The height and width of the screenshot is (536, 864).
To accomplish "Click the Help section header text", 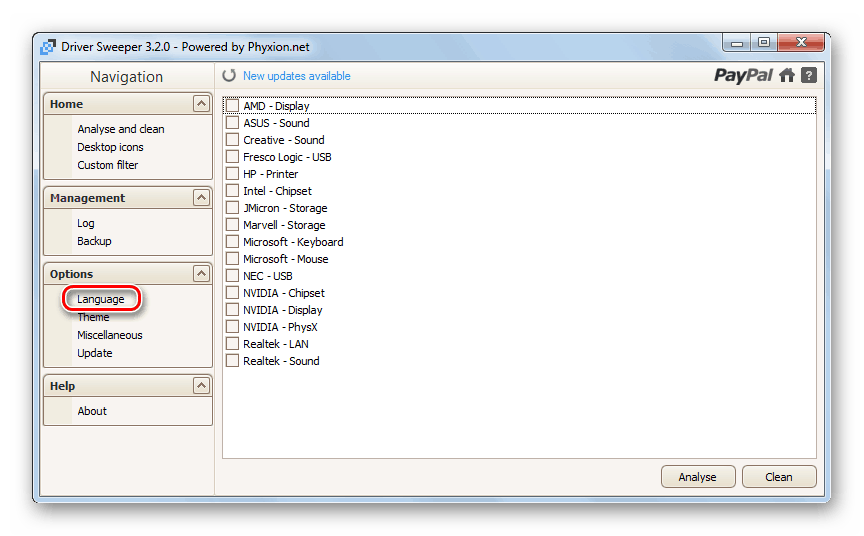I will point(62,386).
